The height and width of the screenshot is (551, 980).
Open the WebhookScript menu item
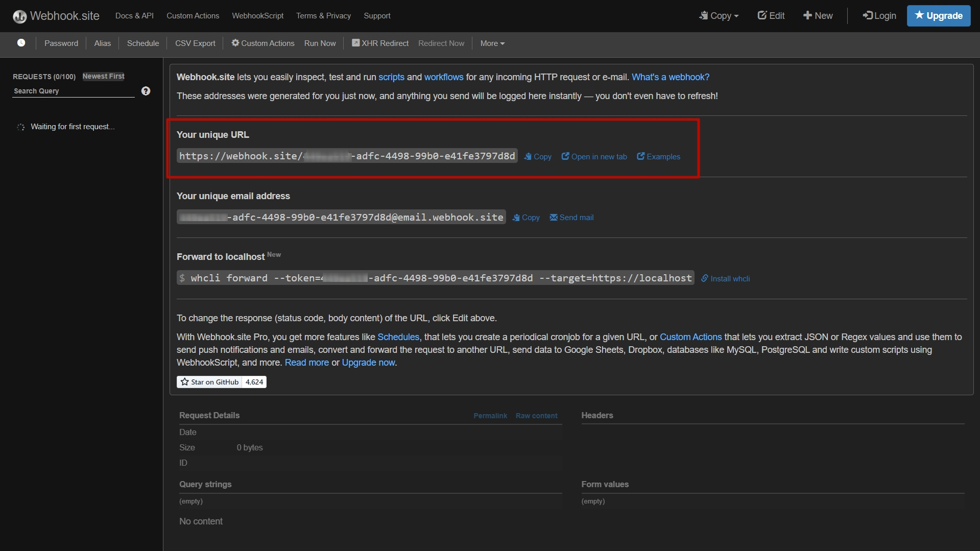click(257, 16)
